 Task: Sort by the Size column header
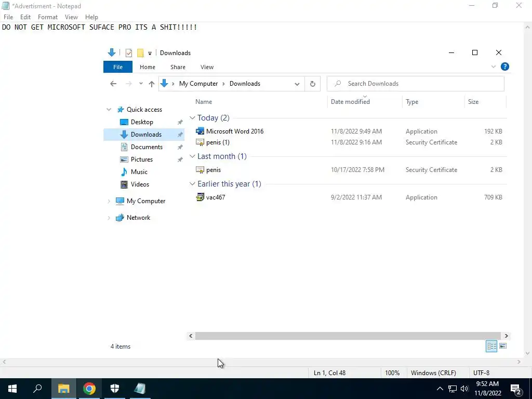473,102
